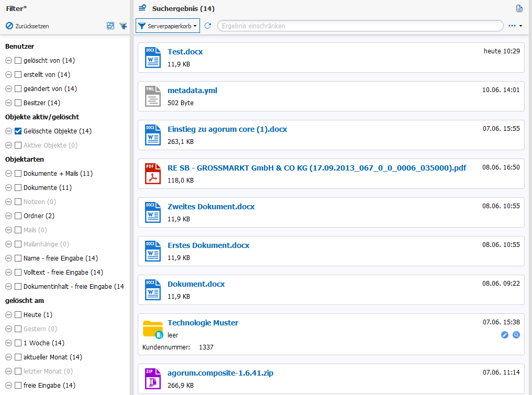The height and width of the screenshot is (395, 532).
Task: Exclude Dokumente + Mails with minus icon
Action: click(9, 174)
